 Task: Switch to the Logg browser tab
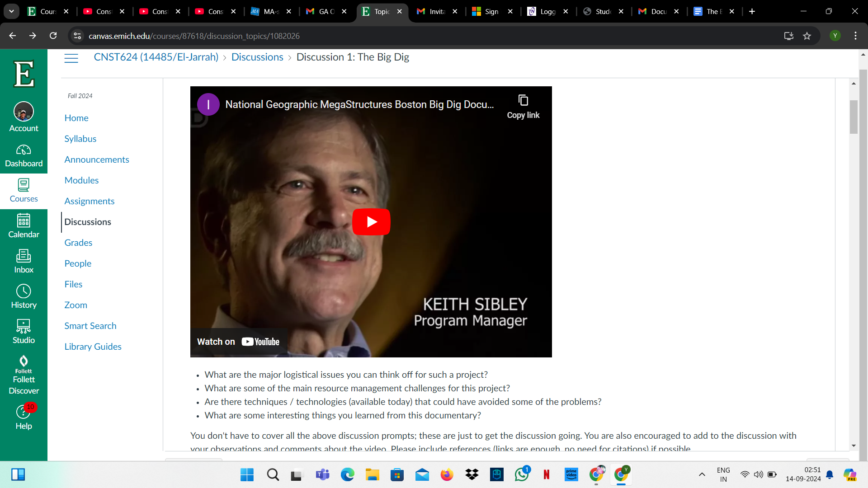click(547, 11)
